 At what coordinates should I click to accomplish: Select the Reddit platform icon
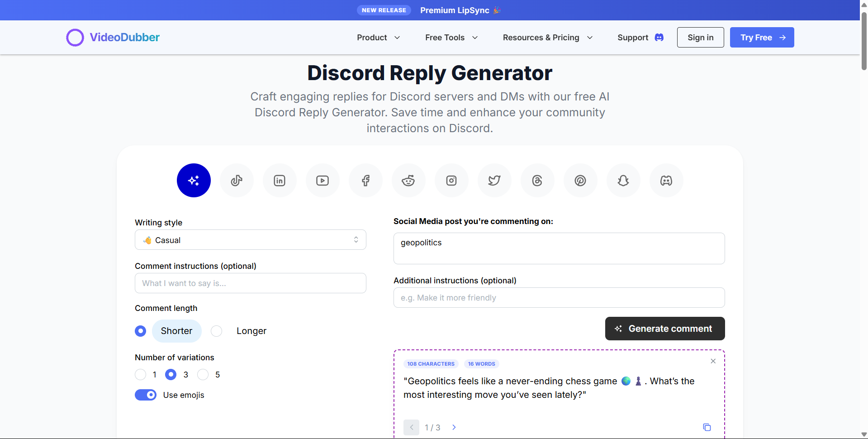[408, 181]
